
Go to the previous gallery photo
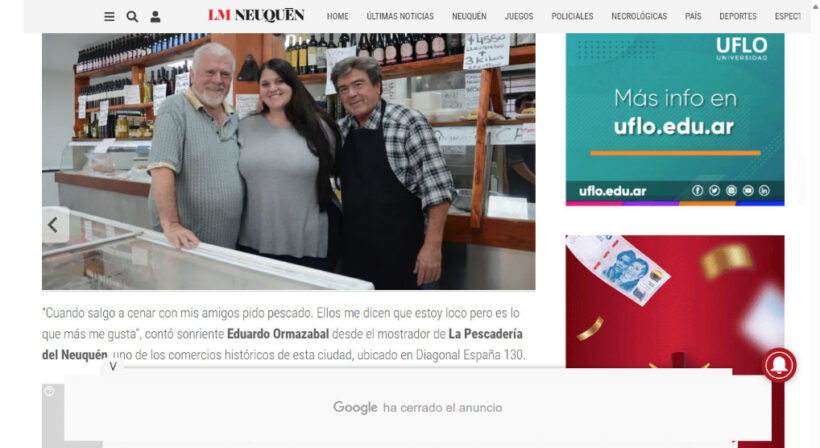[55, 225]
